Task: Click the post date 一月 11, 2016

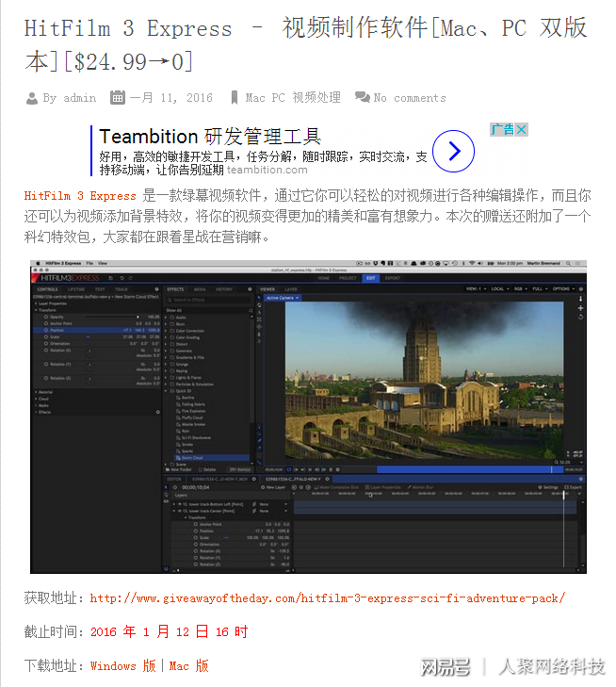Action: (171, 98)
